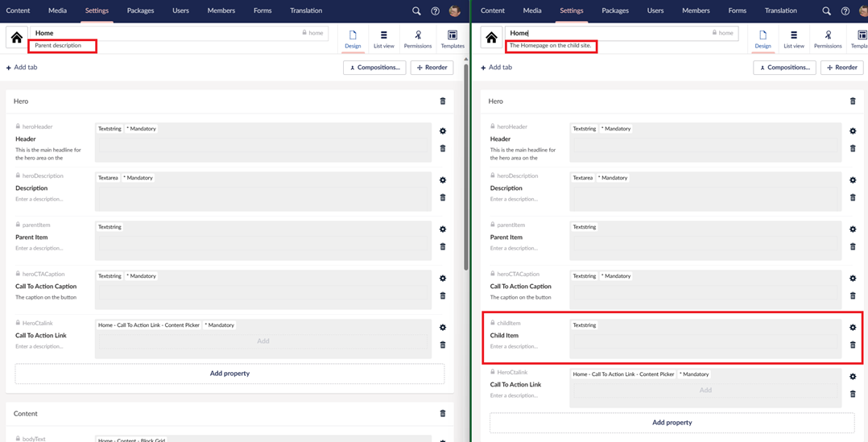Click Add placeholder in left Call To Action Link

[263, 341]
